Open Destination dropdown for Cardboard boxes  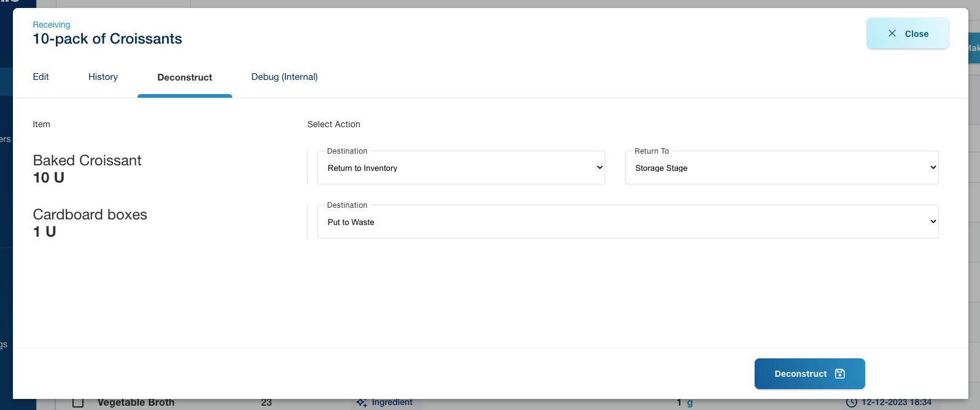pos(628,222)
